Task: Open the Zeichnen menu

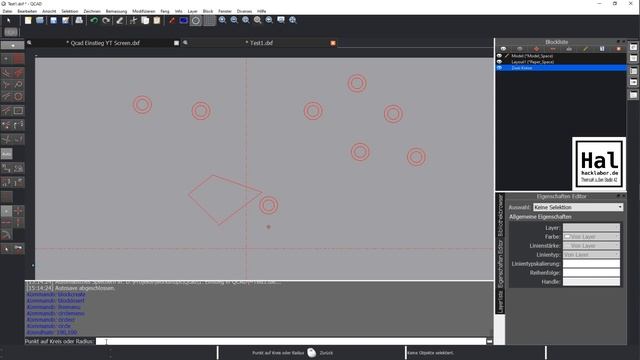Action: point(92,11)
